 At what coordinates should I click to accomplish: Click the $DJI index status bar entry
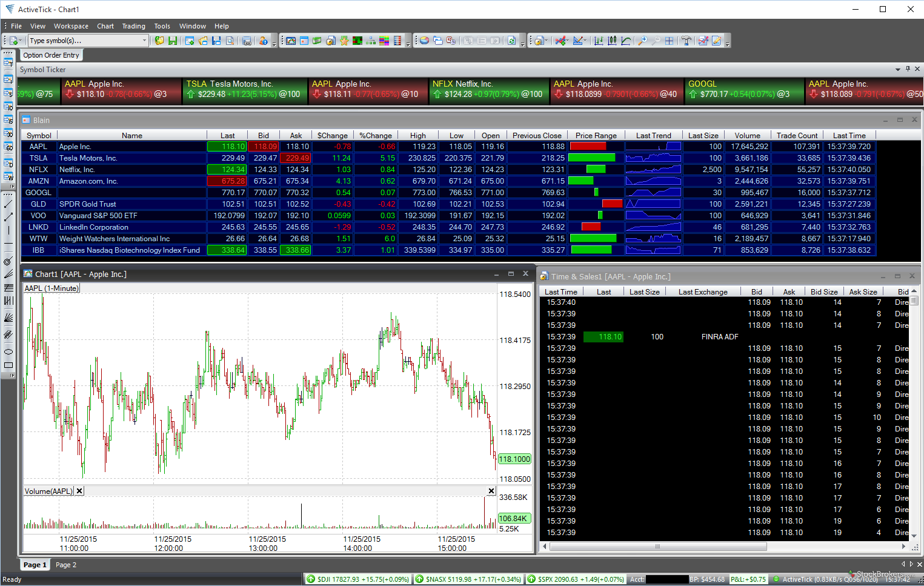coord(357,579)
